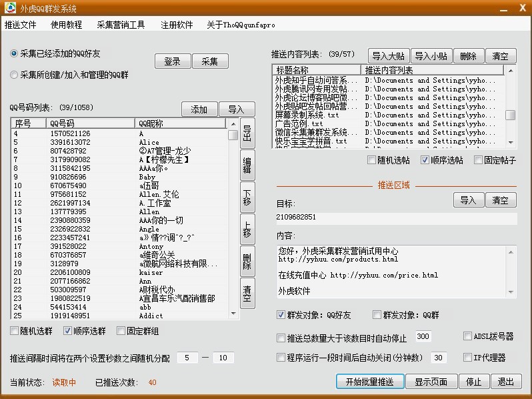The height and width of the screenshot is (399, 532).
Task: Click the QQ list scrollbar down arrow
Action: (233, 314)
